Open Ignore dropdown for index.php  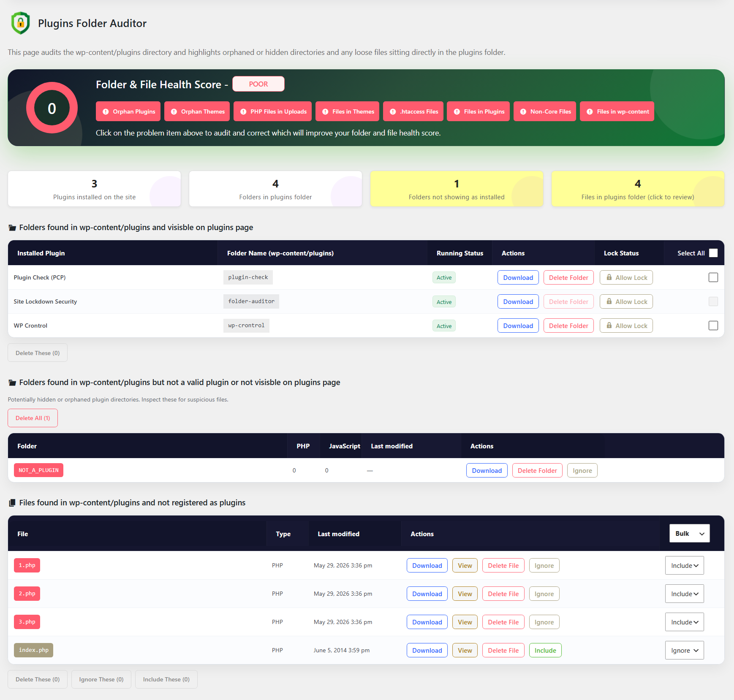click(685, 650)
